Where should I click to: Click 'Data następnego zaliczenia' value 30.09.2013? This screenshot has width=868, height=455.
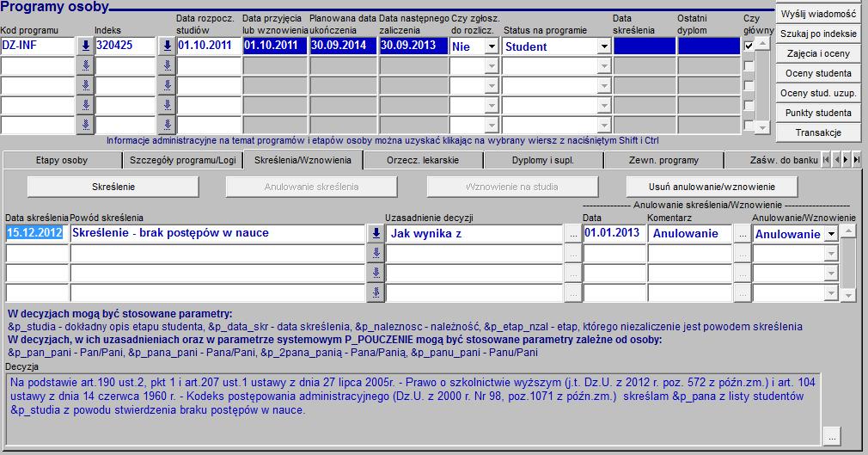click(413, 46)
